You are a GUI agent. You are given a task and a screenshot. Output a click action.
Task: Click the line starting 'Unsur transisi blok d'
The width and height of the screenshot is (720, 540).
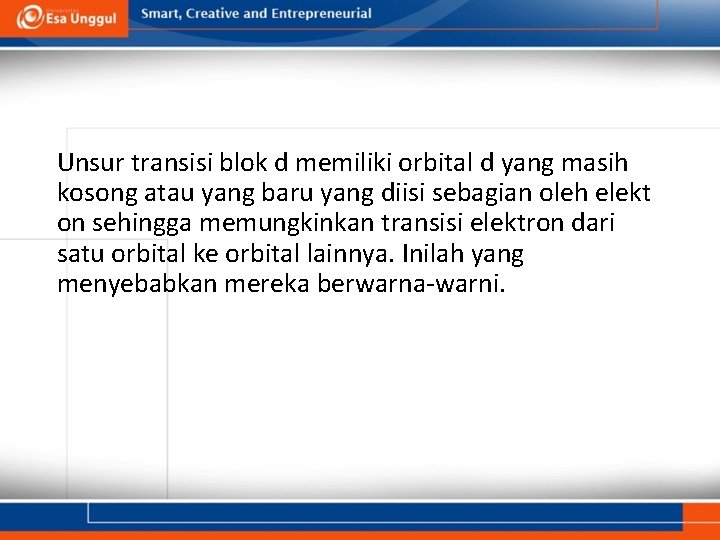[x=343, y=163]
